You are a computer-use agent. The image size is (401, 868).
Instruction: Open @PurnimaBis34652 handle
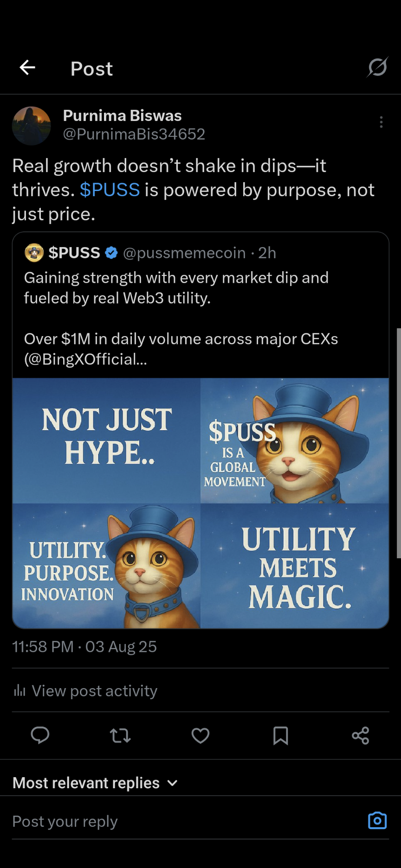point(134,134)
